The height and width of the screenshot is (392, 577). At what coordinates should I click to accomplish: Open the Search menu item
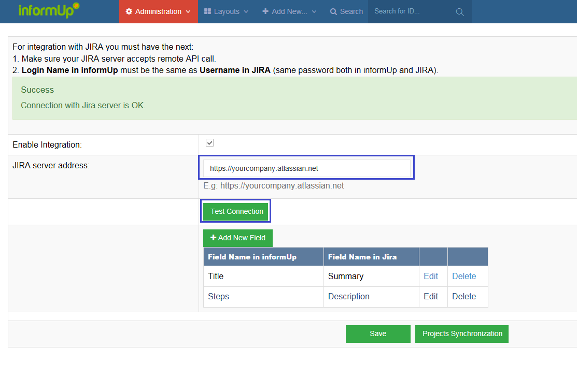(346, 11)
